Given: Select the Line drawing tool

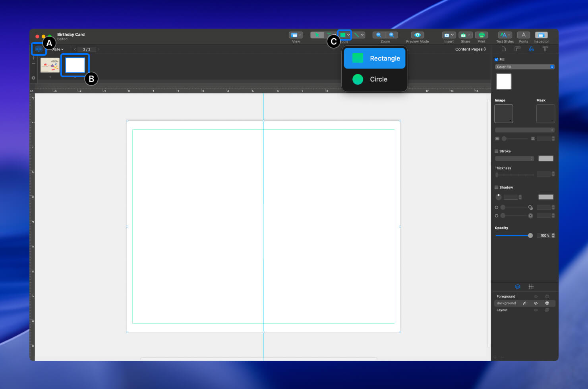Looking at the screenshot, I should 356,35.
